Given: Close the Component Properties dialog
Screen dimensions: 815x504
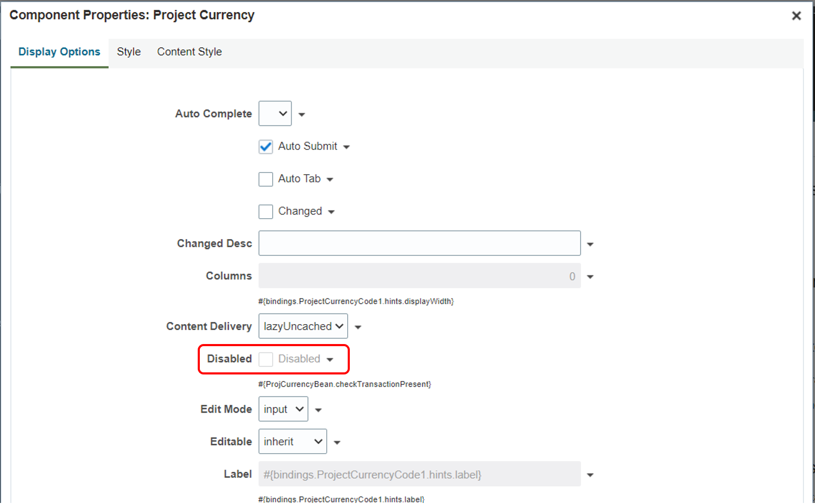Looking at the screenshot, I should [796, 16].
